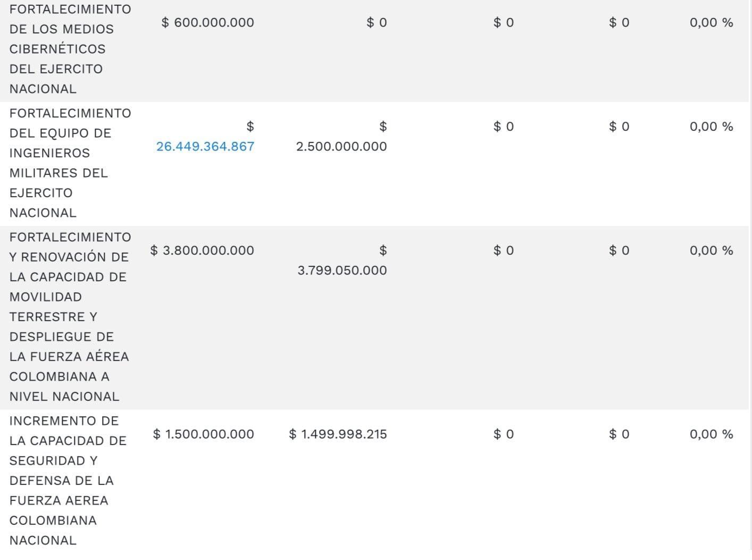Viewport: 752px width, 560px height.
Task: Click the $ 0 right after $ 600.000.000
Action: click(377, 22)
